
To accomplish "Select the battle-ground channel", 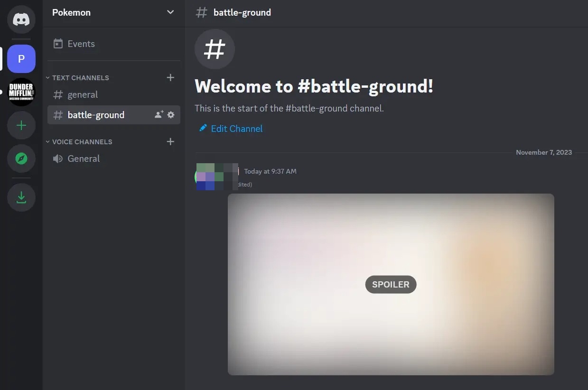I will pos(96,114).
